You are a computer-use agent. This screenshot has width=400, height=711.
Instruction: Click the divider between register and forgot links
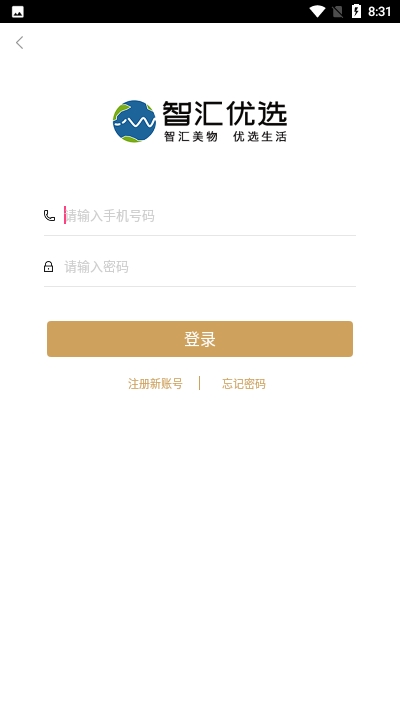200,383
